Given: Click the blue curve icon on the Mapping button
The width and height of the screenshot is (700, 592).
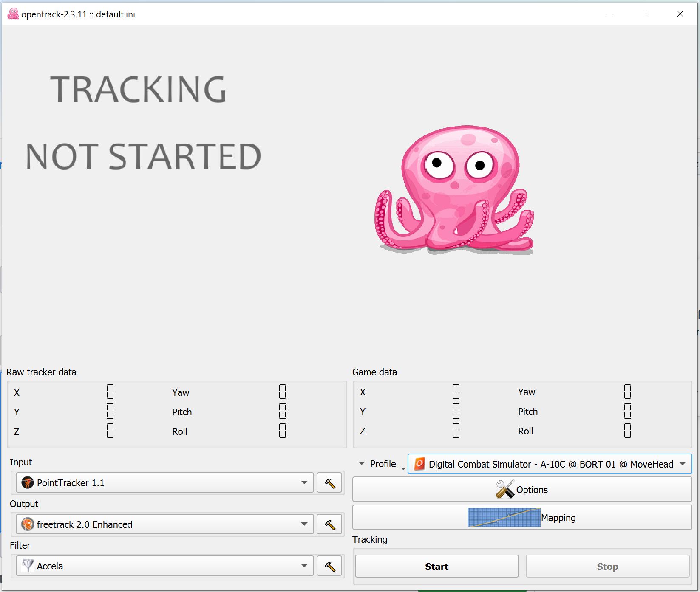Looking at the screenshot, I should (504, 517).
